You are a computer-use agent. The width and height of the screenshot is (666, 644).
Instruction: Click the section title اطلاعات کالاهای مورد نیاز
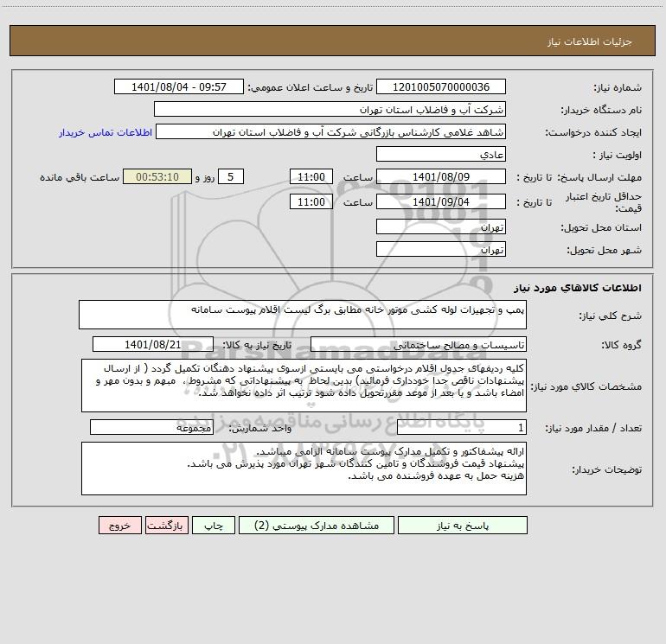tap(578, 287)
